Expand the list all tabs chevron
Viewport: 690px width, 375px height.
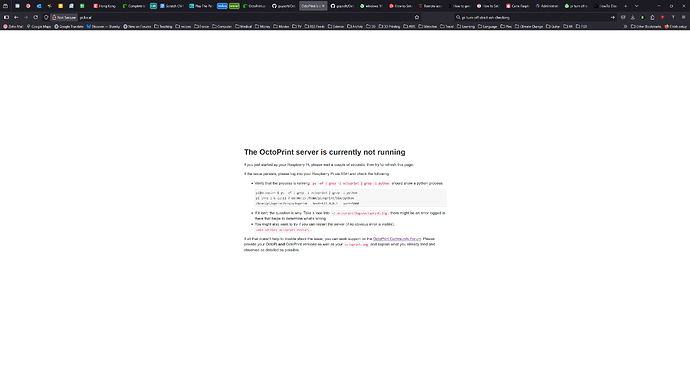pyautogui.click(x=636, y=6)
